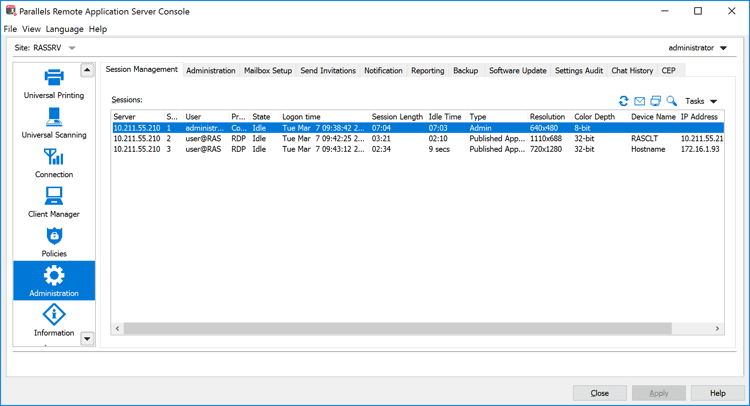Switch to the Software Update tab
This screenshot has height=406, width=750.
tap(518, 70)
